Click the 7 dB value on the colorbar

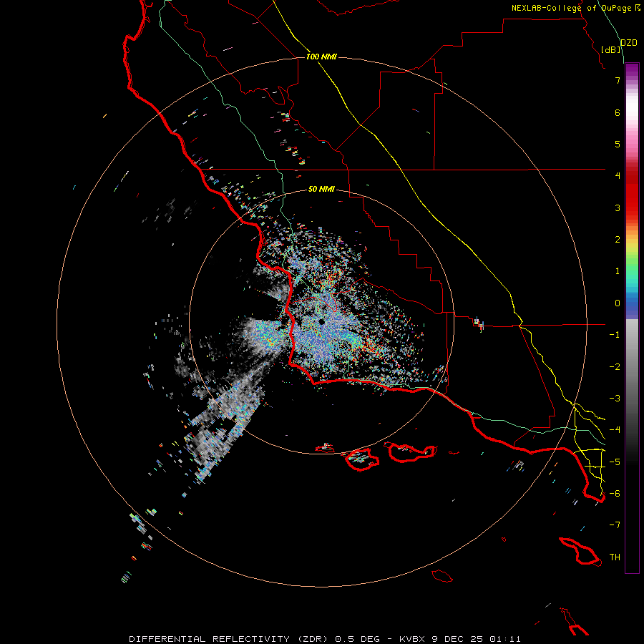click(x=618, y=80)
